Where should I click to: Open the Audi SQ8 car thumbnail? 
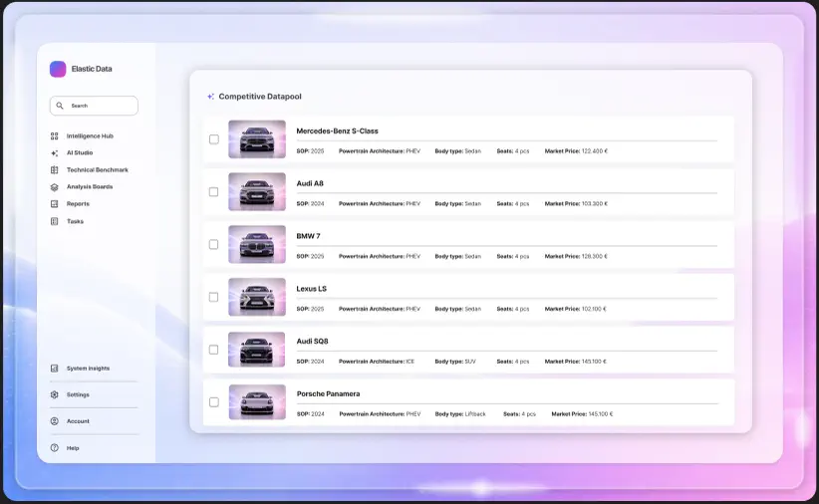pos(257,350)
